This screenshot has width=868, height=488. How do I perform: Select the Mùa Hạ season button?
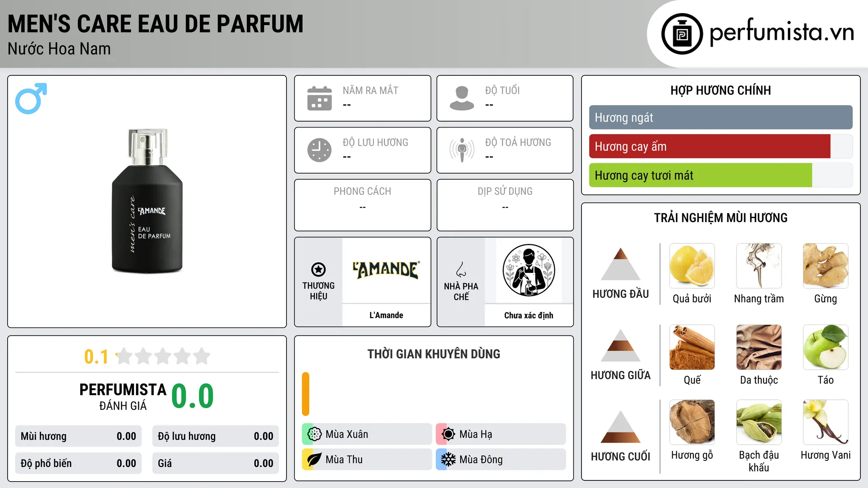[x=501, y=434]
